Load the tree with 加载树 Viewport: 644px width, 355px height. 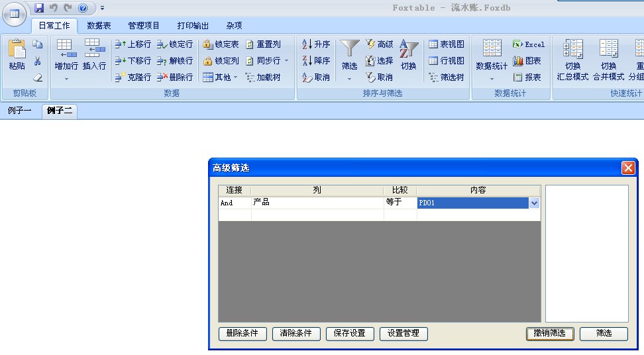pos(263,77)
